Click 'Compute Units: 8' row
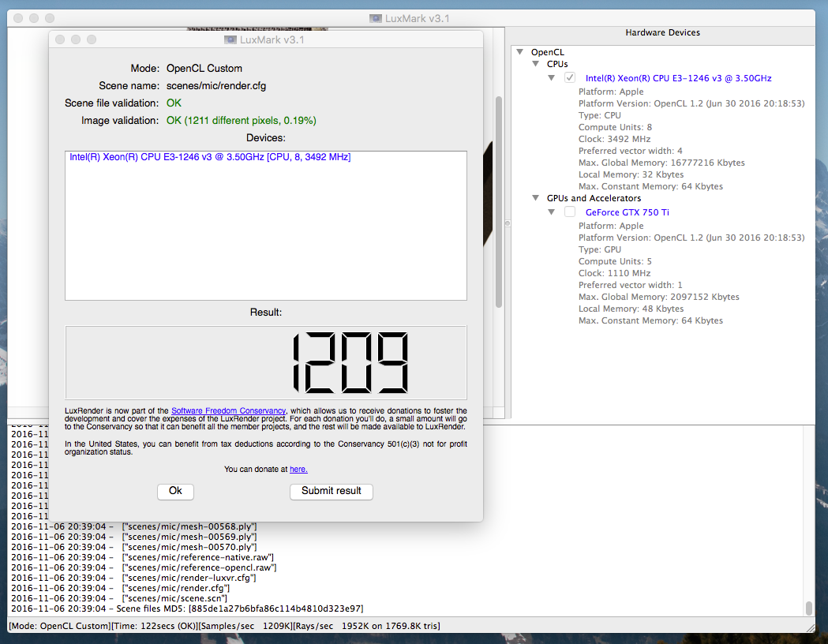Screen dimensions: 828x644 coord(615,127)
